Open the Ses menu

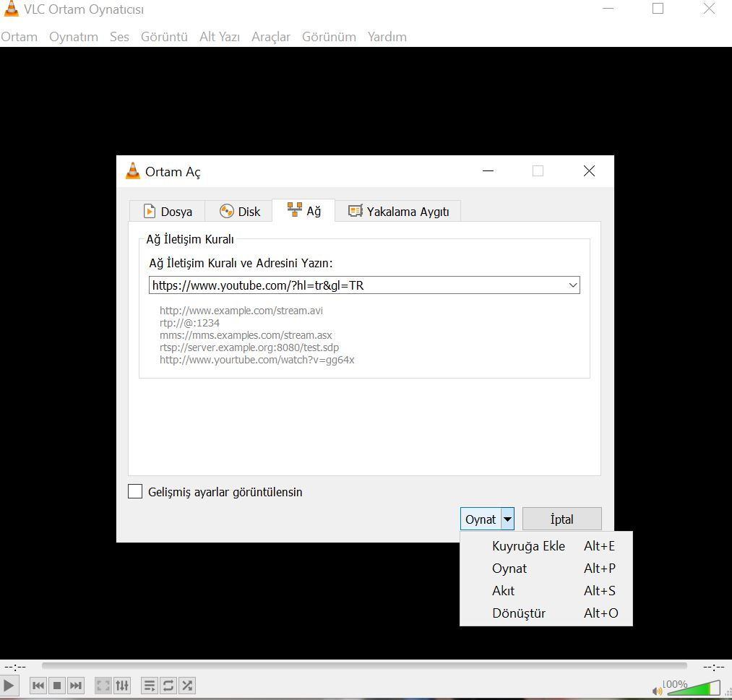(x=119, y=36)
